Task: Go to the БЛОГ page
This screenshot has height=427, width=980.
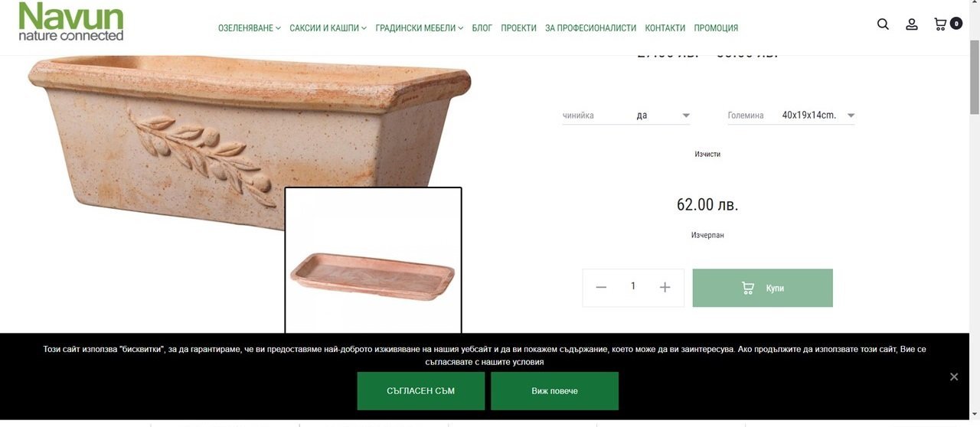Action: [482, 28]
